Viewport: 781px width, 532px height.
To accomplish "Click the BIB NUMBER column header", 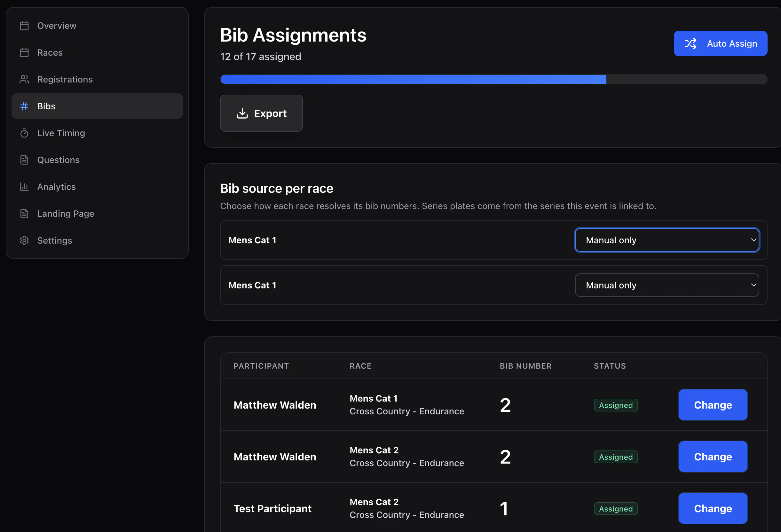I will tap(525, 366).
